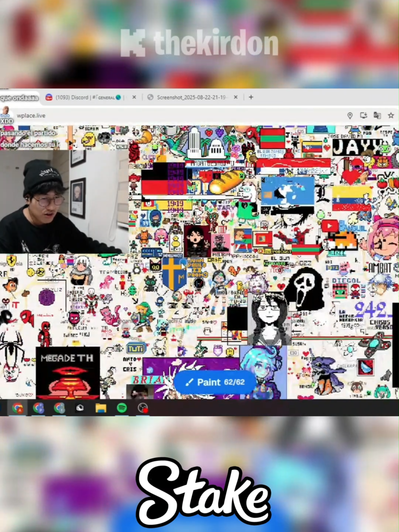Open a new browser tab

[x=251, y=97]
